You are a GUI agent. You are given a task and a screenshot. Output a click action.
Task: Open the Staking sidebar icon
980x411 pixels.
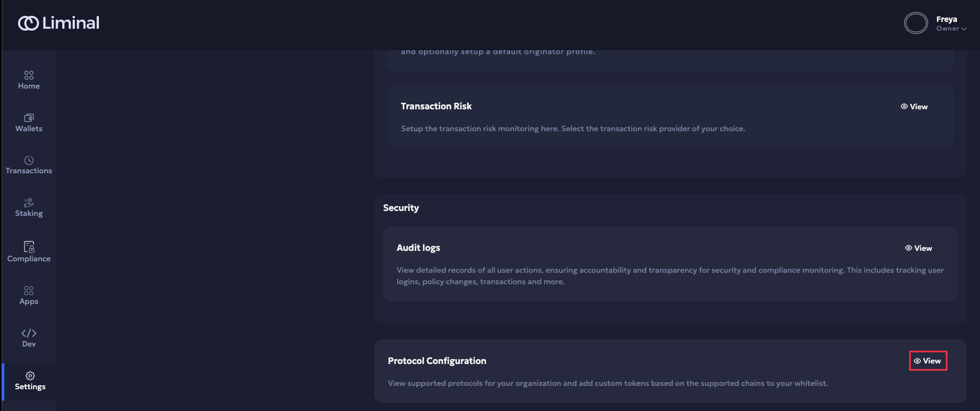[x=29, y=203]
